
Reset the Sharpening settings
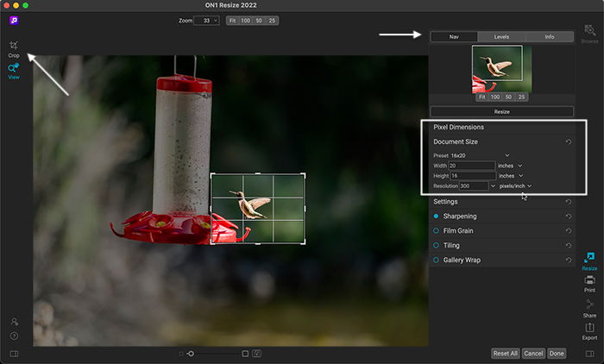point(569,217)
